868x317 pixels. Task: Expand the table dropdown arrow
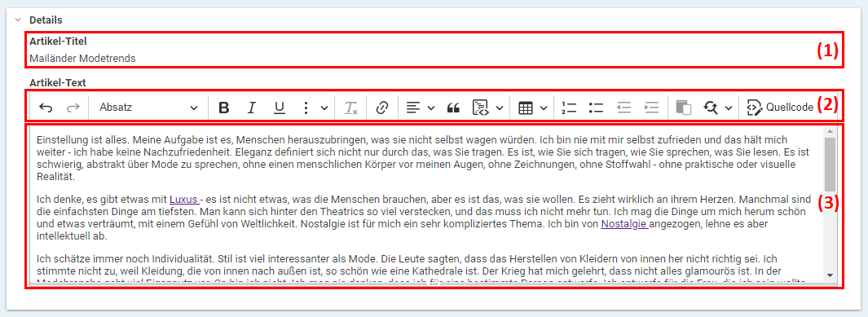[x=544, y=108]
